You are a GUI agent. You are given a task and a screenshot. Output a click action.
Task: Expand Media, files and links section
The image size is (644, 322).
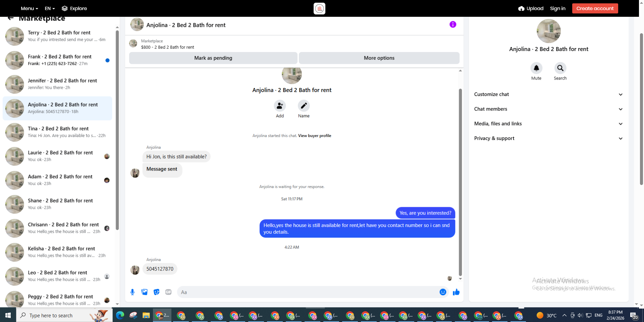(x=548, y=124)
